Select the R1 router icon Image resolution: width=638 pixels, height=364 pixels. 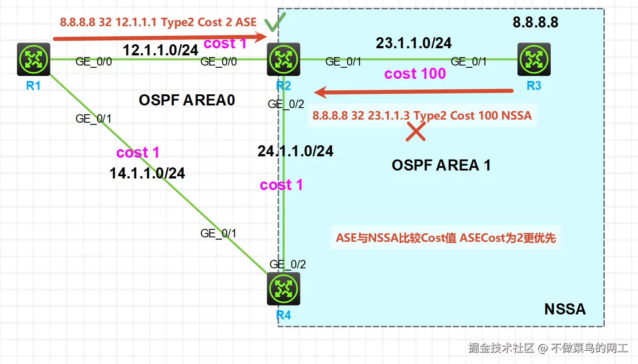pyautogui.click(x=34, y=59)
